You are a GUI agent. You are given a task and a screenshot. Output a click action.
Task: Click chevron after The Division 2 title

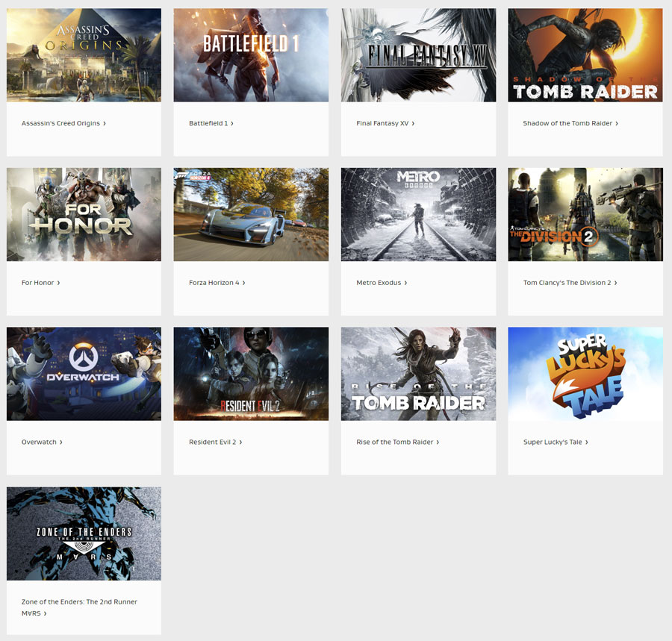click(616, 283)
